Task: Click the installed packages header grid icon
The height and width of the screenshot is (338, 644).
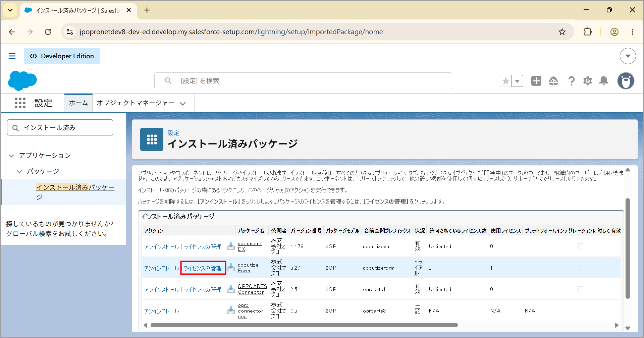Action: [x=152, y=139]
